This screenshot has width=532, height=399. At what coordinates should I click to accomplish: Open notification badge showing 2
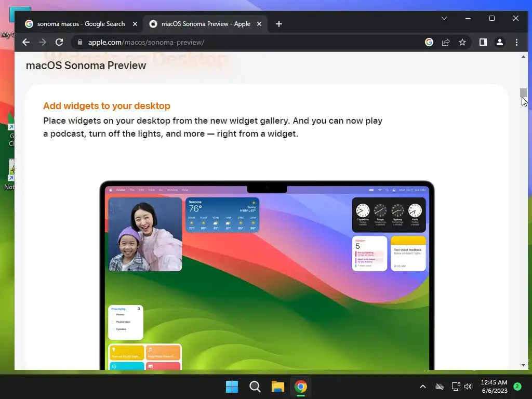pos(517,387)
